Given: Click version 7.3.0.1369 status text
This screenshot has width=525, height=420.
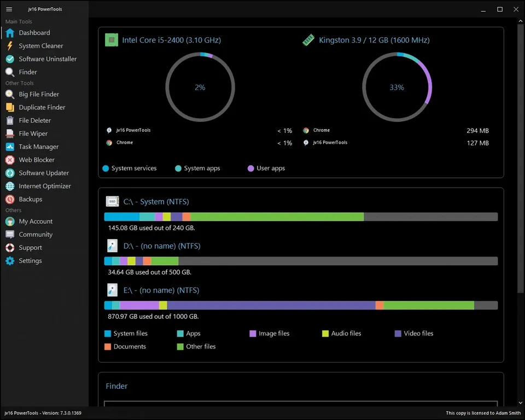Looking at the screenshot, I should [43, 413].
